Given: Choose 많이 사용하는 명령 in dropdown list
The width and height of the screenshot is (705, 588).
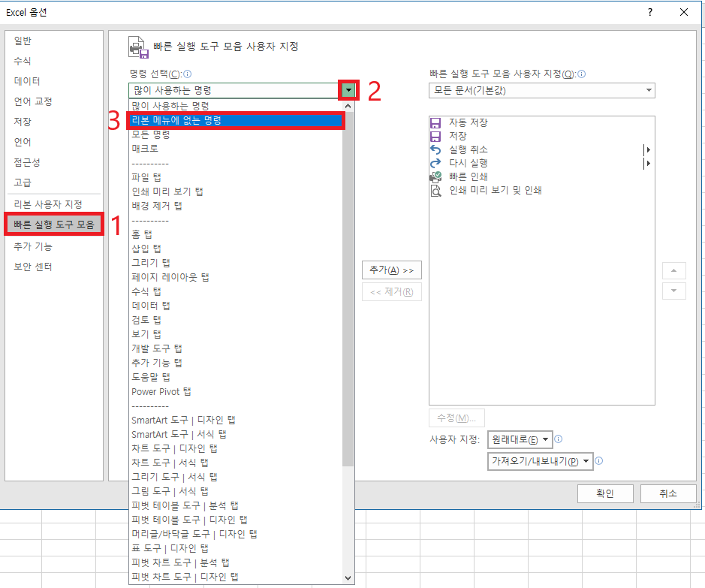Looking at the screenshot, I should click(x=236, y=106).
